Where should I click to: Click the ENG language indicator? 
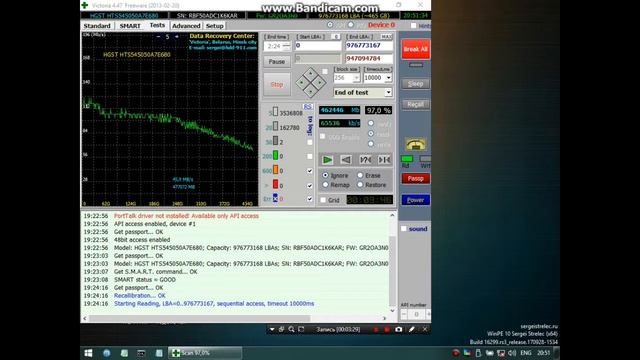click(526, 353)
